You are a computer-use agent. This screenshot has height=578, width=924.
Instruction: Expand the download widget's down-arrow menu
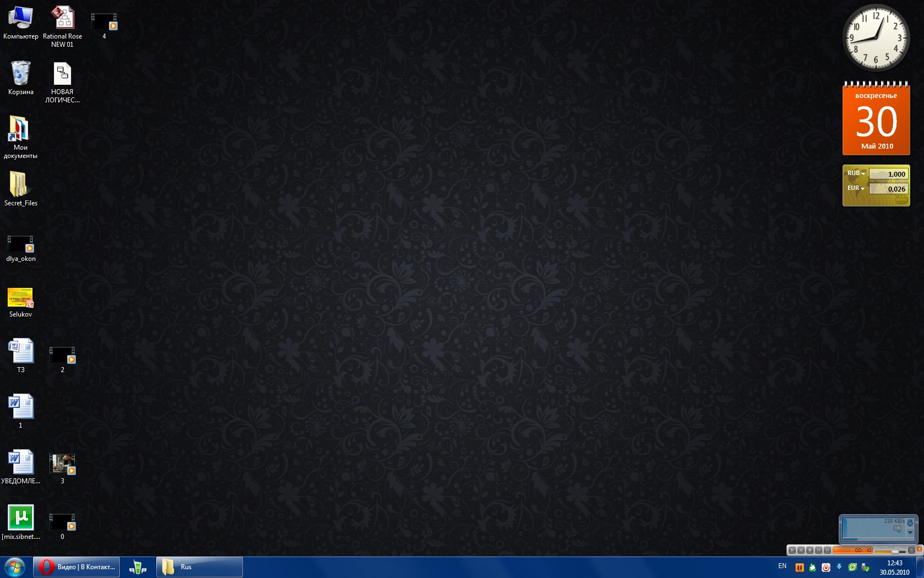910,533
